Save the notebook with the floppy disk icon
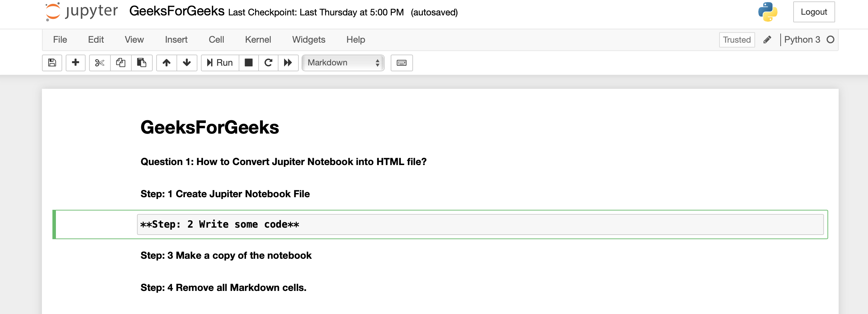The height and width of the screenshot is (314, 868). [x=52, y=63]
